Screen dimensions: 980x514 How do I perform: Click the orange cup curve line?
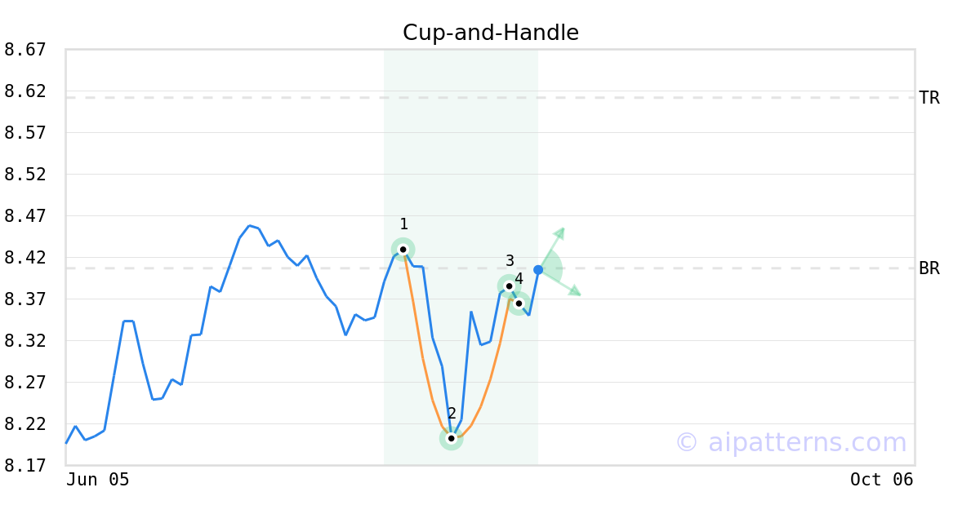click(x=423, y=359)
